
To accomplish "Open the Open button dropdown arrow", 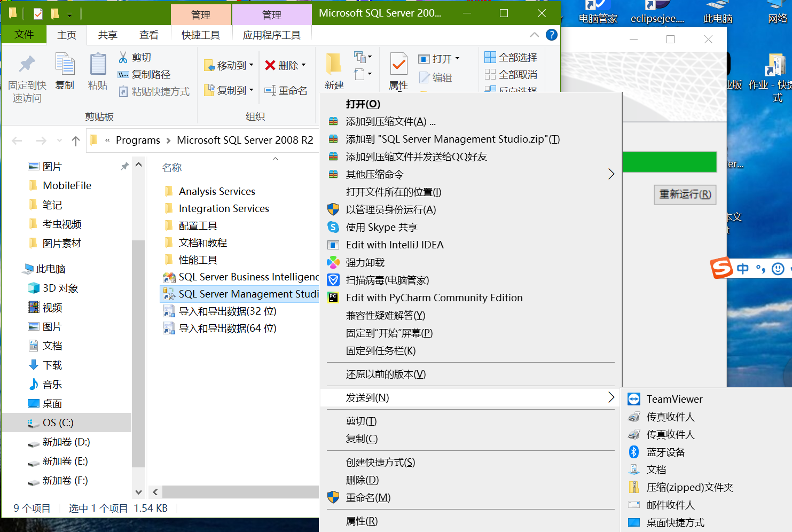I will click(457, 59).
